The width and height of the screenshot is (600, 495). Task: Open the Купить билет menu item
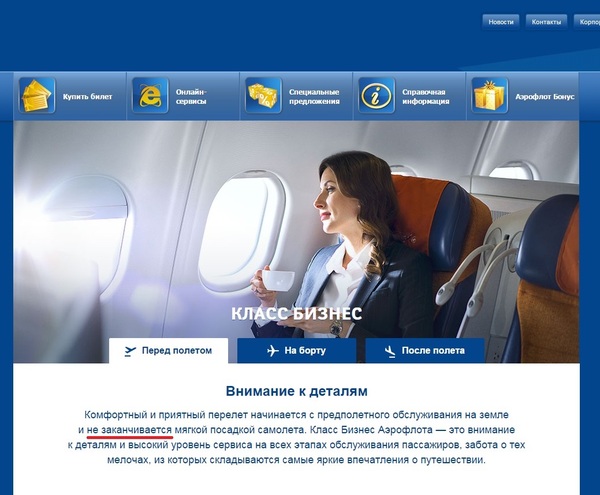click(x=70, y=96)
